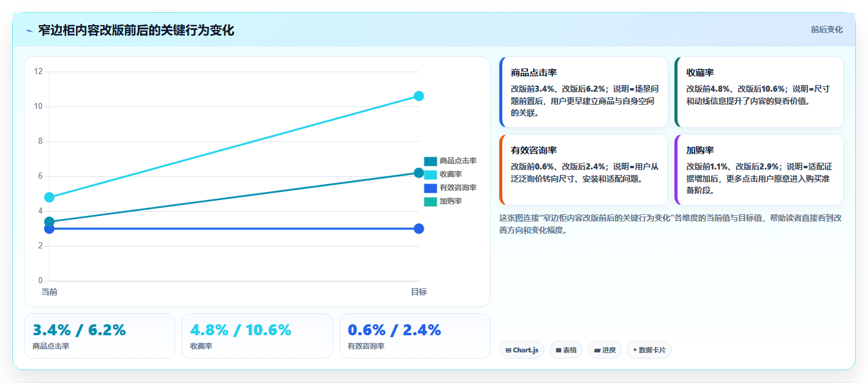Click blue flat-line point at 当前

point(50,229)
